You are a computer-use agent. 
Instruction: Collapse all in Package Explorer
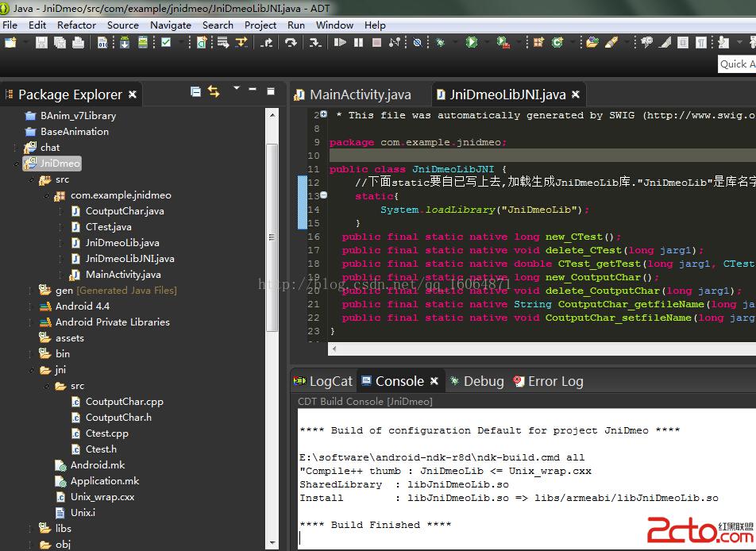tap(195, 92)
